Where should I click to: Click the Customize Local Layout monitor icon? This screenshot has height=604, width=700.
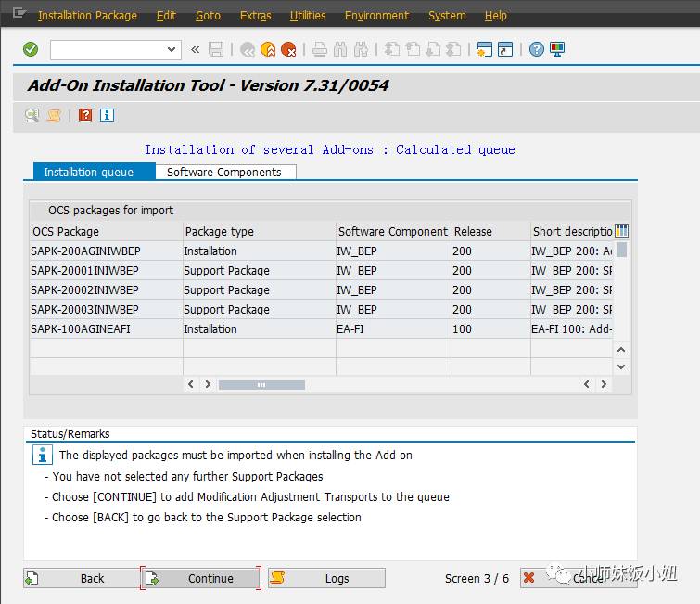pos(557,49)
